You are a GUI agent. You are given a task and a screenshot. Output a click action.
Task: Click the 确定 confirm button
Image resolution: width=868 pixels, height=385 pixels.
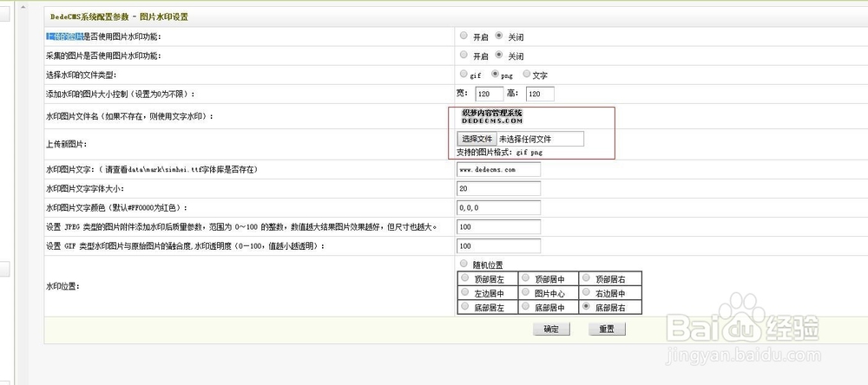tap(551, 330)
